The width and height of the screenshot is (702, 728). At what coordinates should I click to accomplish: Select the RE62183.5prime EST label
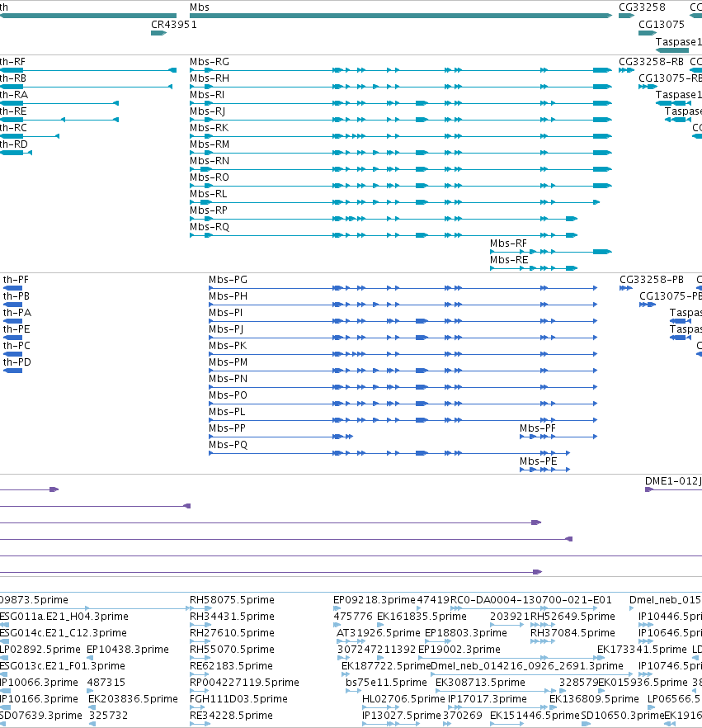pyautogui.click(x=231, y=666)
